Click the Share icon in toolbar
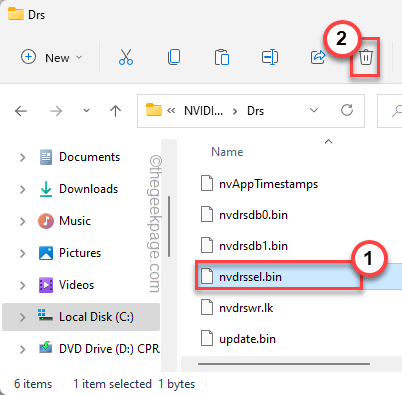 (318, 57)
